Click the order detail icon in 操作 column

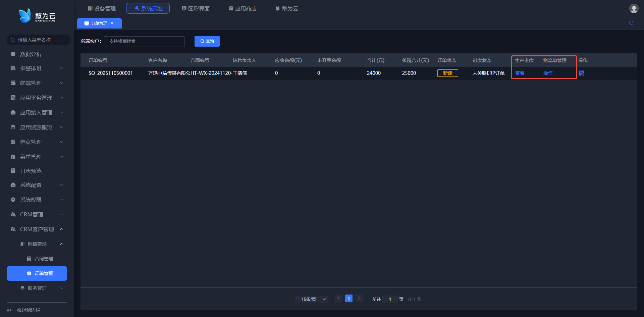(582, 73)
